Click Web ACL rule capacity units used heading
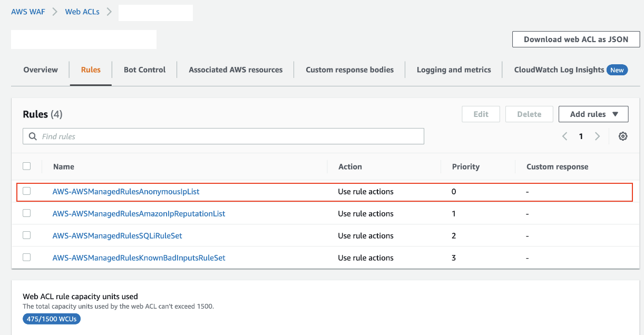Viewport: 644px width, 335px height. click(x=80, y=297)
